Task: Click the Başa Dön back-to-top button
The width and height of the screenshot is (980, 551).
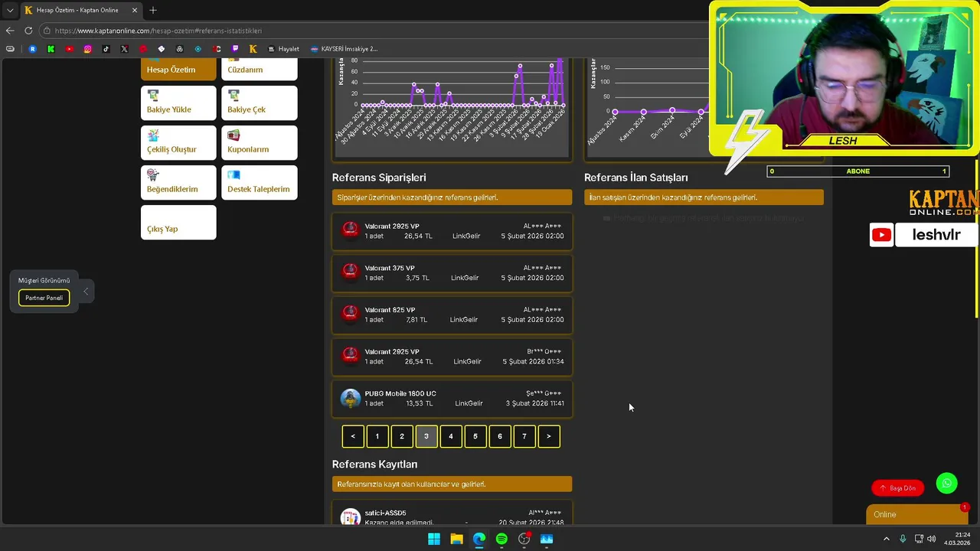Action: [897, 487]
